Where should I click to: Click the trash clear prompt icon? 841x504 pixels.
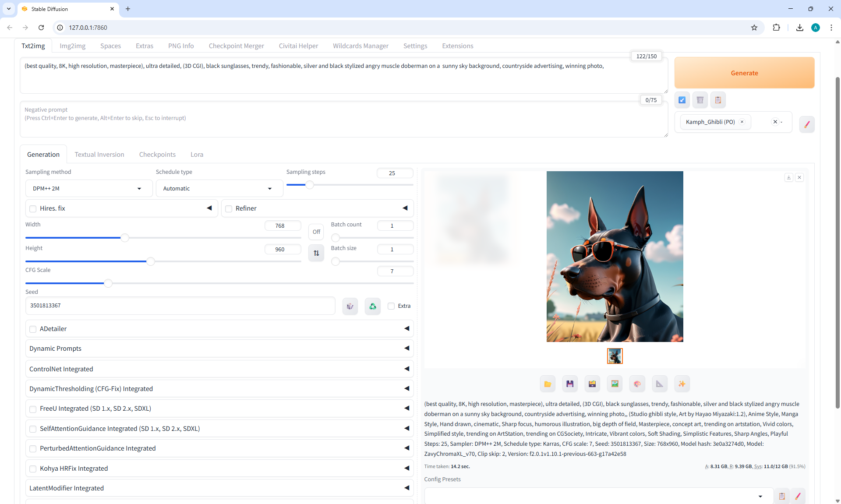point(700,100)
